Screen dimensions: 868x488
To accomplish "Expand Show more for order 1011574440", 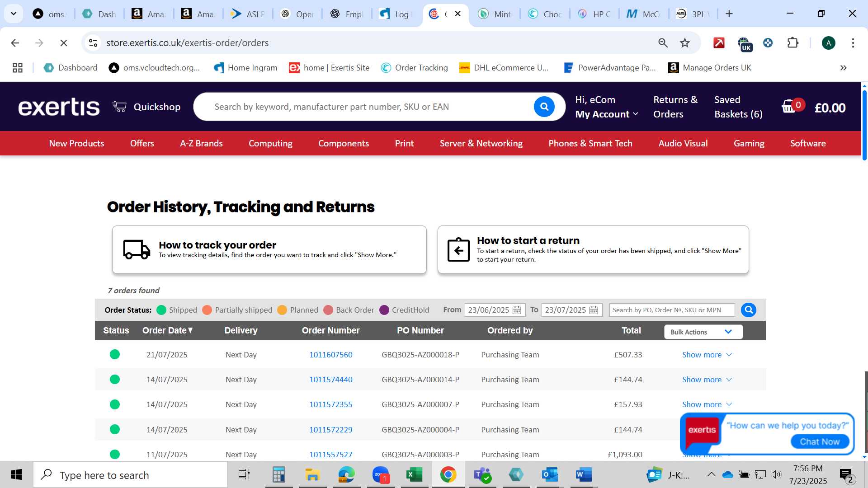I will click(x=707, y=380).
